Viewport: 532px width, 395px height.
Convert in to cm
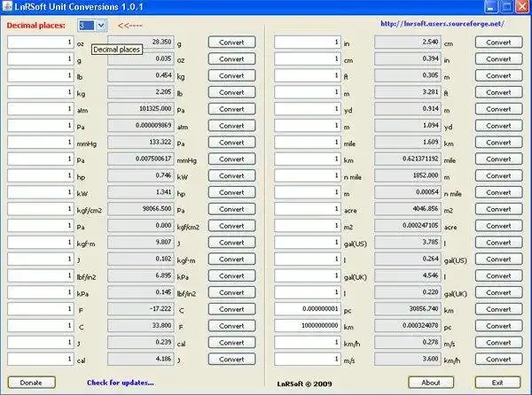coord(498,43)
